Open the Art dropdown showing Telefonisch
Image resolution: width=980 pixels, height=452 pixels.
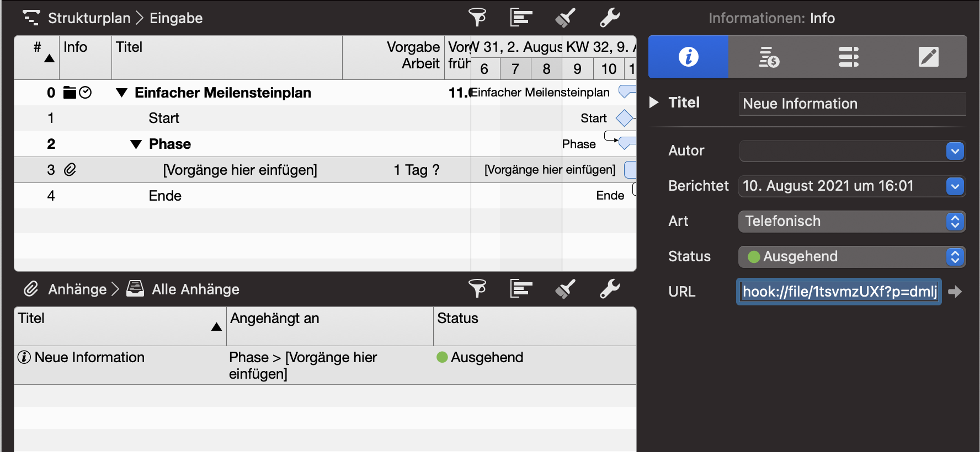coord(955,222)
